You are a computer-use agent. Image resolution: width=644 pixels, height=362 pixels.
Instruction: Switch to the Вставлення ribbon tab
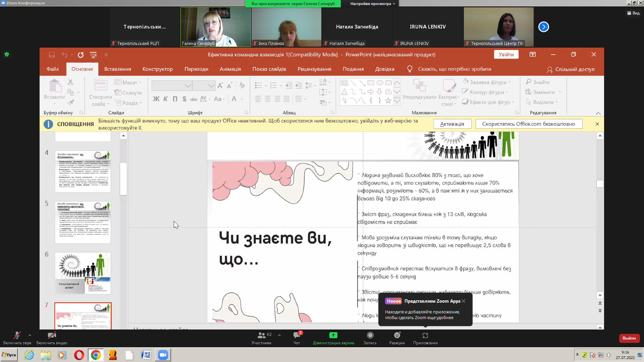coord(117,69)
